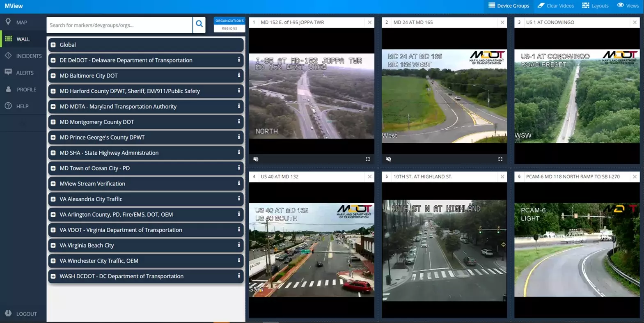Screen dimensions: 644x323
Task: Open info for VA VDOT organization
Action: point(239,230)
